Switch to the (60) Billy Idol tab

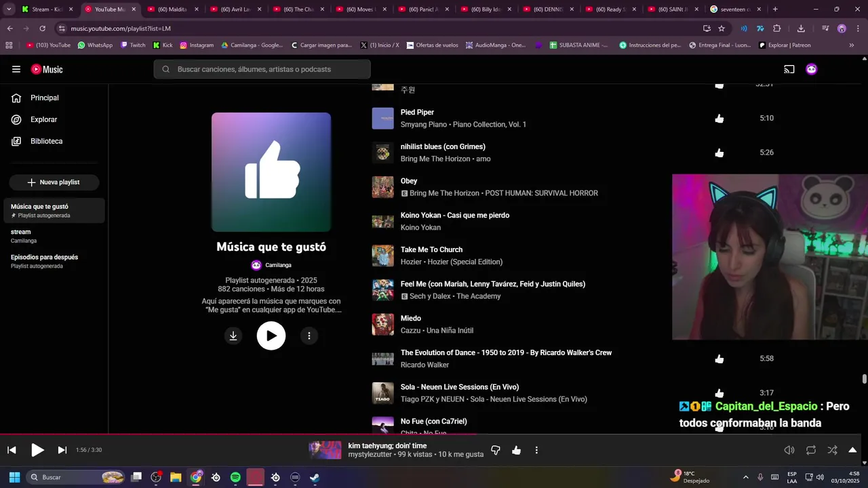(x=485, y=9)
